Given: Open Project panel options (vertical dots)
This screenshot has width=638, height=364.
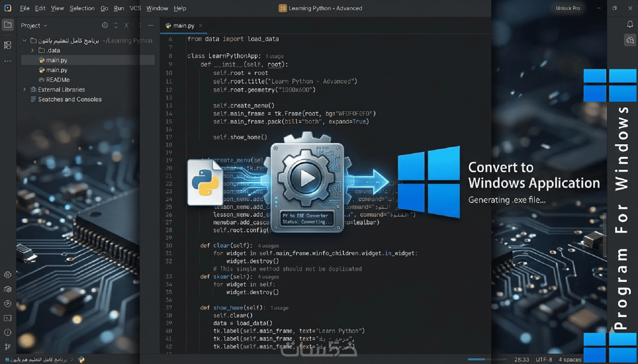Looking at the screenshot, I should [x=140, y=26].
